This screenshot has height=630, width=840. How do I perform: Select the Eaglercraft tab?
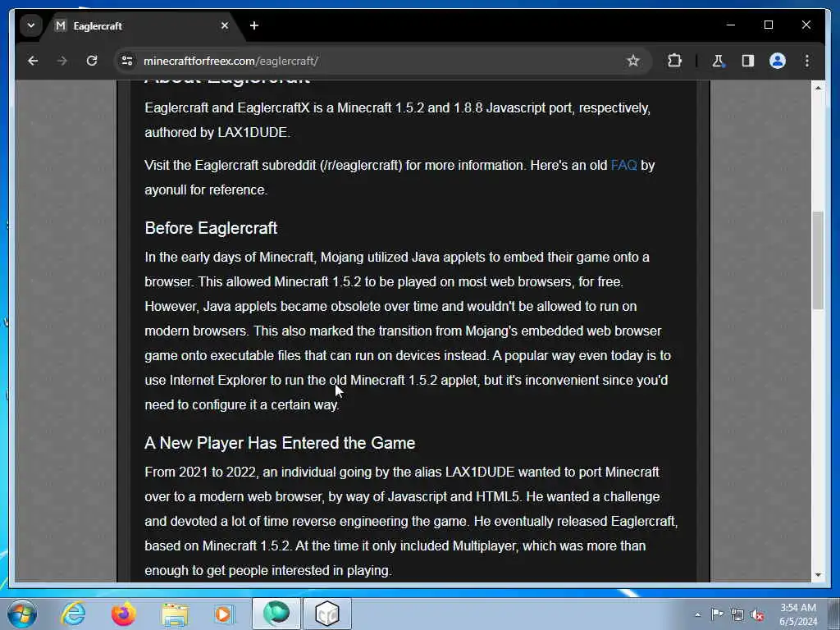tap(142, 25)
